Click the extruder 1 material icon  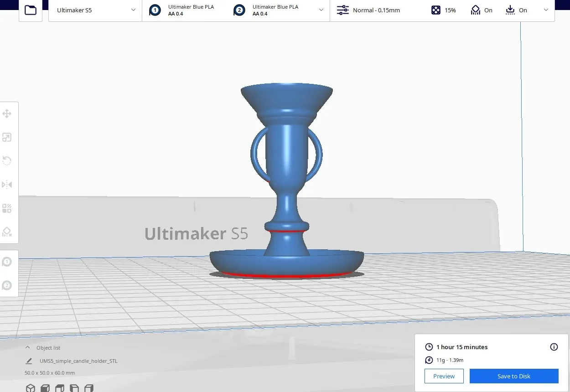coord(155,10)
